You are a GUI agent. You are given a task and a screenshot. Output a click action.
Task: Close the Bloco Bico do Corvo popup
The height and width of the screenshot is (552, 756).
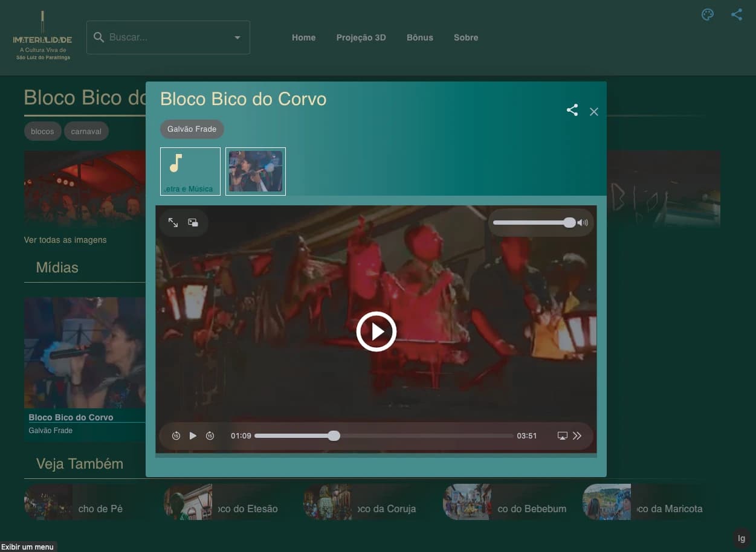tap(594, 112)
